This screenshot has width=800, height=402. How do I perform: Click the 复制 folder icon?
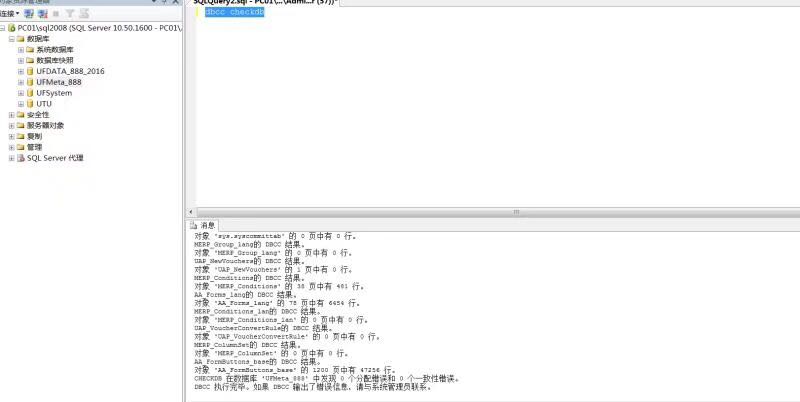pos(20,136)
